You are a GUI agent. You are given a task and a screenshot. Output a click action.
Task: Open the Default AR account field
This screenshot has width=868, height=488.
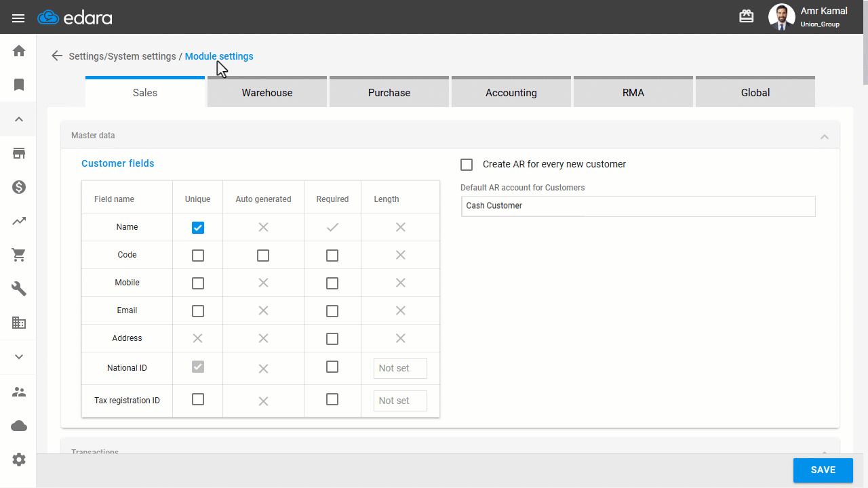point(638,206)
